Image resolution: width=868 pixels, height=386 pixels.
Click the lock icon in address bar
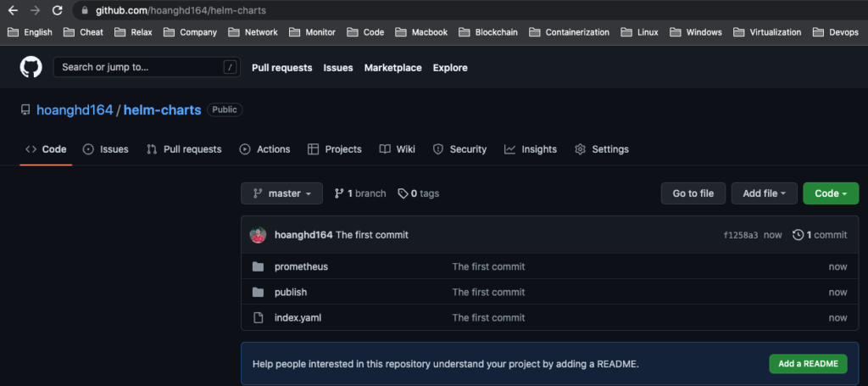[x=84, y=10]
